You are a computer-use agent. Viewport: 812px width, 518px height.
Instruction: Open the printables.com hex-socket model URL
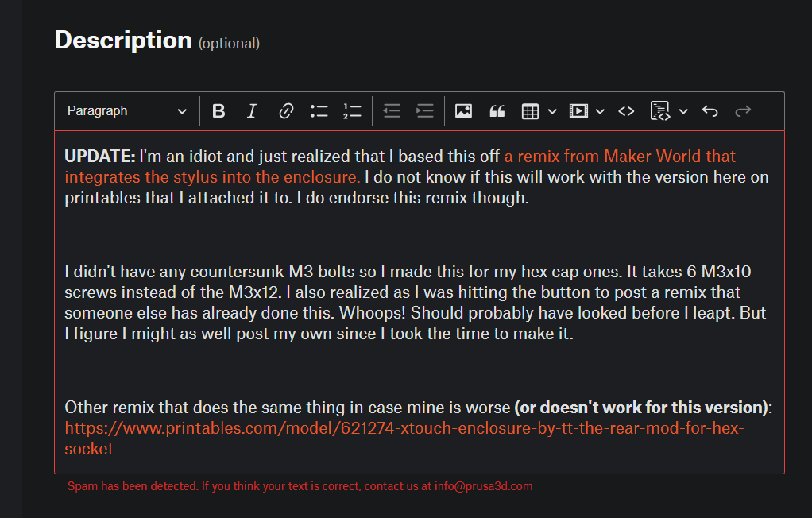(x=404, y=439)
